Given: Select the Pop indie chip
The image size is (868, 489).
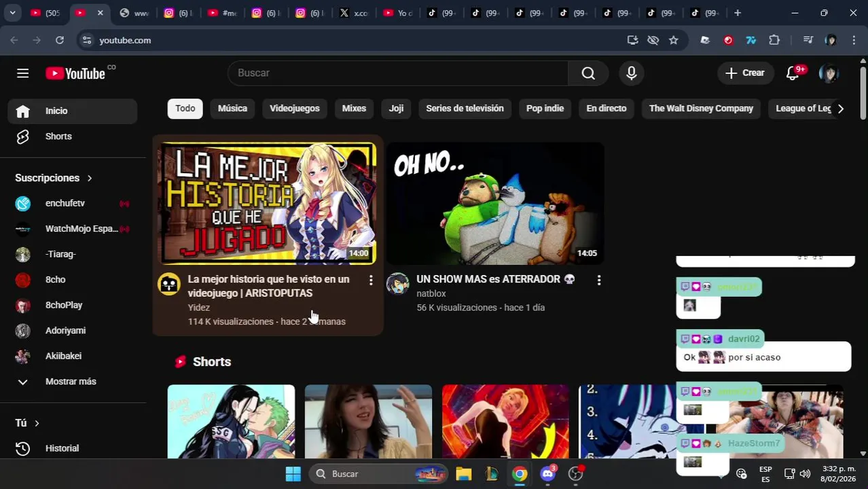Looking at the screenshot, I should (545, 109).
